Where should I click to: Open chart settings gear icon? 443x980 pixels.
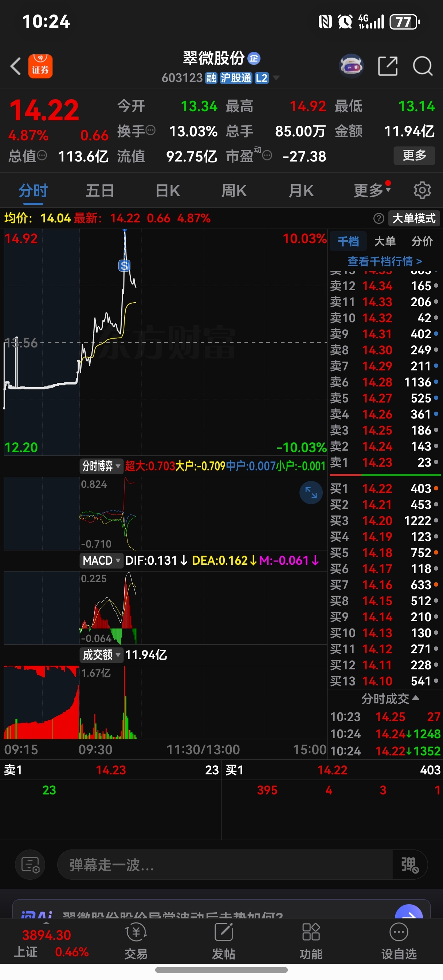[422, 190]
